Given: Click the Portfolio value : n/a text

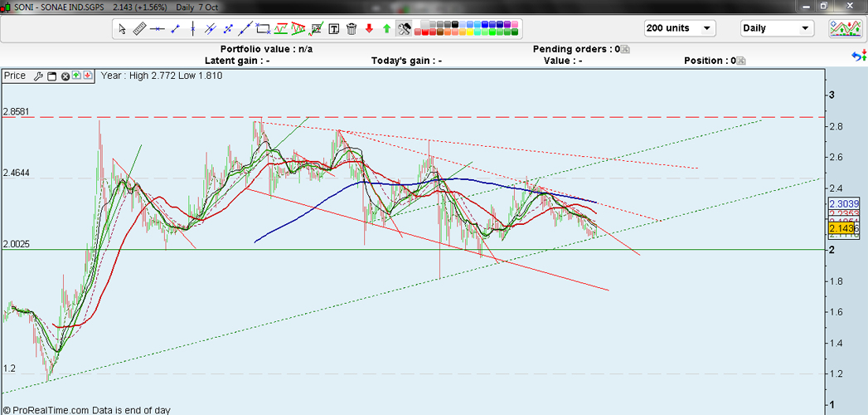Looking at the screenshot, I should [266, 49].
